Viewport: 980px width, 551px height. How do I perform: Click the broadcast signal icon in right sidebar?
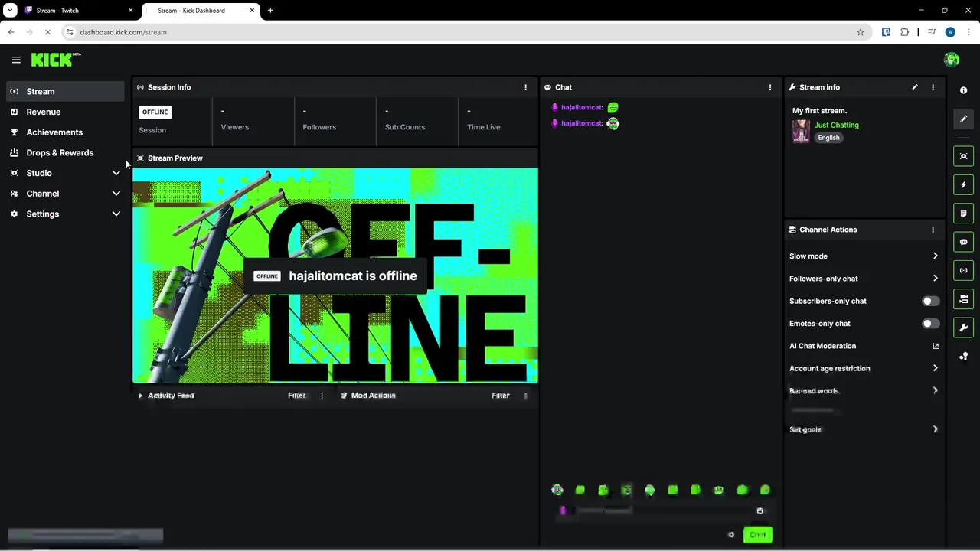click(963, 270)
